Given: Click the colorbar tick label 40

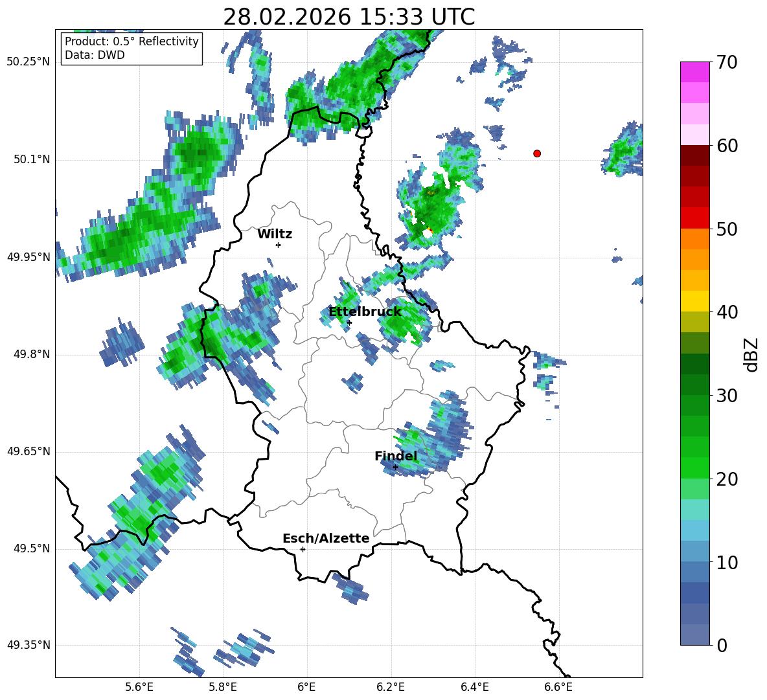Looking at the screenshot, I should (727, 312).
